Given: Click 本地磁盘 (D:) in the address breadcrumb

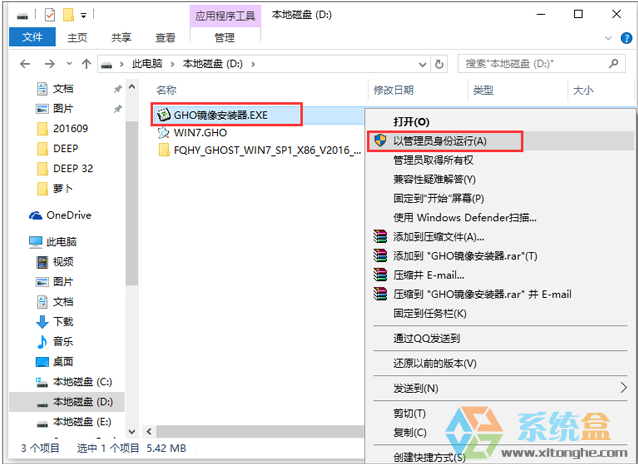Looking at the screenshot, I should pyautogui.click(x=213, y=64).
